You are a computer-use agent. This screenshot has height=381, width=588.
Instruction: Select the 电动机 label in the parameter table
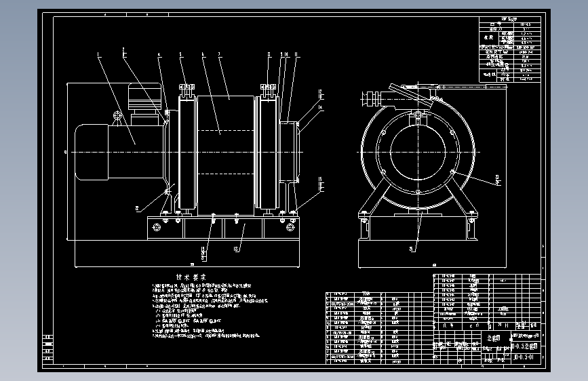tap(489, 75)
